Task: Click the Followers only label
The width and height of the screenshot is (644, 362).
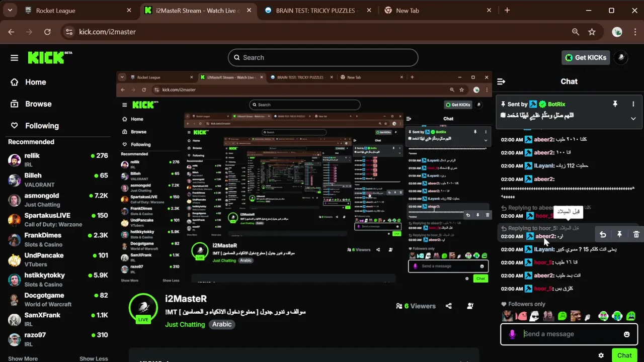Action: pos(526,304)
